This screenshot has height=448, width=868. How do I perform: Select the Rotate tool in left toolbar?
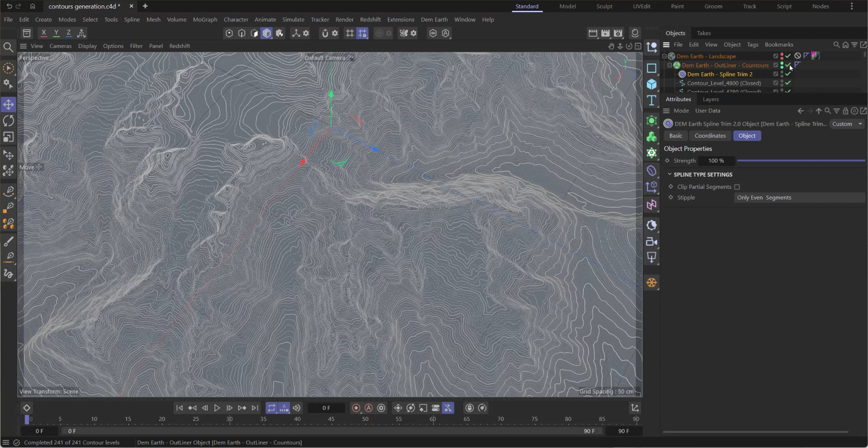[x=8, y=121]
